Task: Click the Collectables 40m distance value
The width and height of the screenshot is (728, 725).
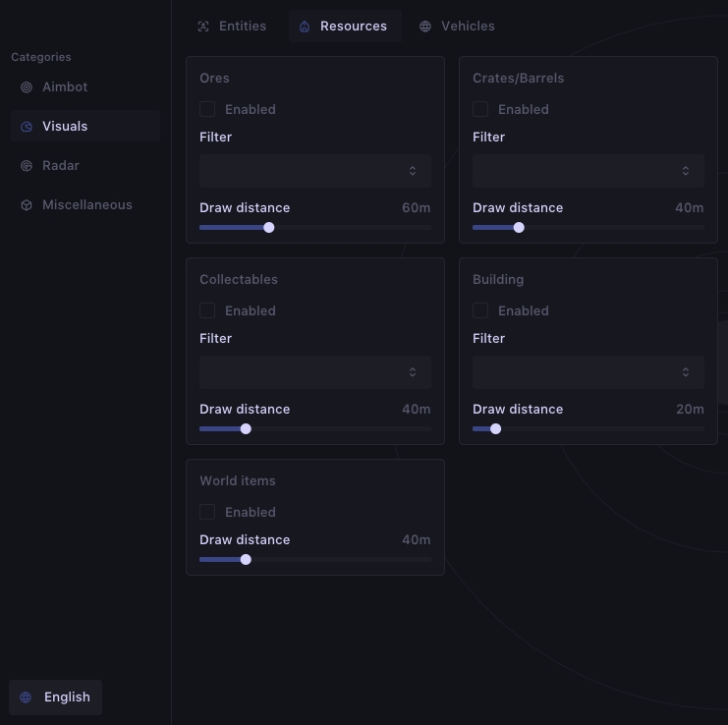Action: point(416,410)
